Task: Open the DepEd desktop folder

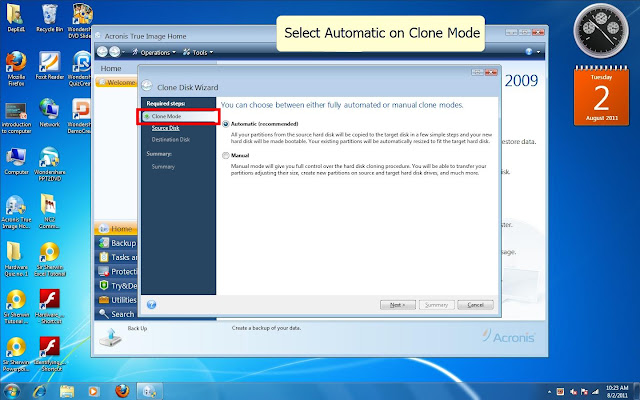Action: [16, 18]
